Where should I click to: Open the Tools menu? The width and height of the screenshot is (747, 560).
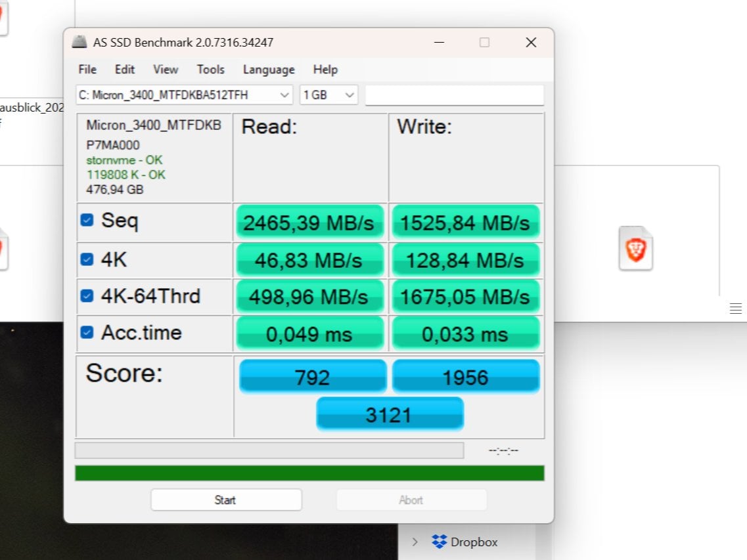click(210, 70)
